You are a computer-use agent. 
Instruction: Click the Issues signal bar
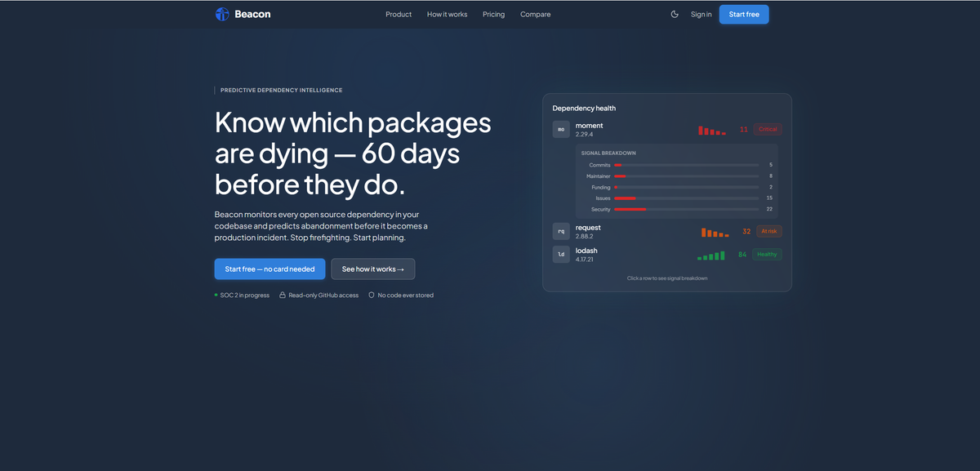click(687, 198)
